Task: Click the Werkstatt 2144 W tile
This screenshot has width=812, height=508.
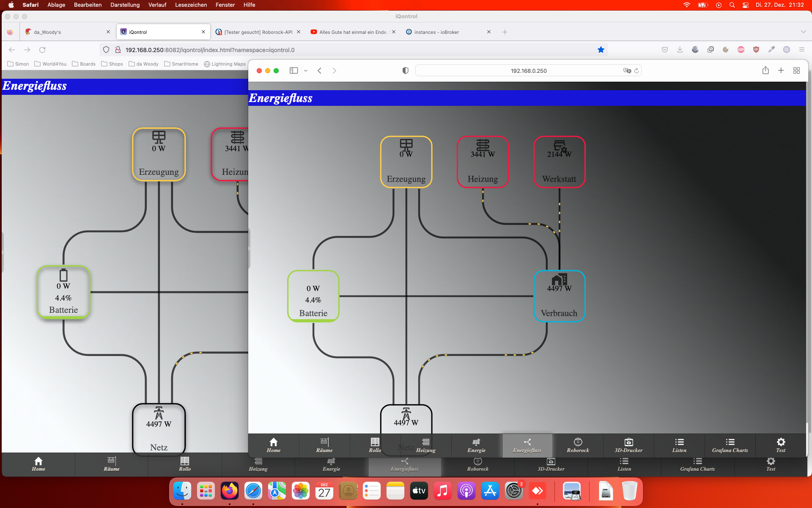Action: pyautogui.click(x=560, y=162)
